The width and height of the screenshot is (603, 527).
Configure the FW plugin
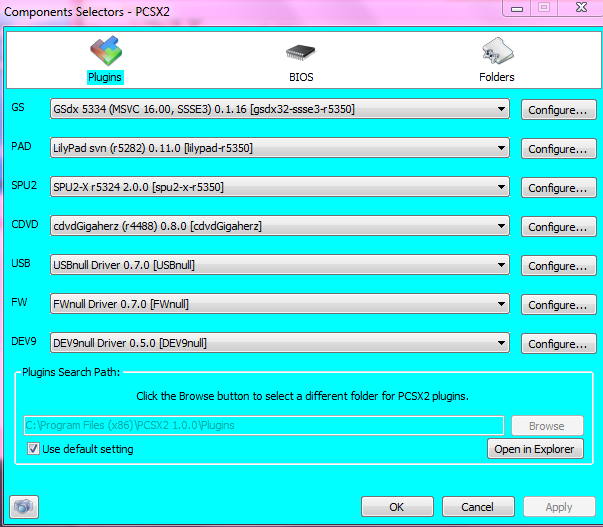[558, 305]
